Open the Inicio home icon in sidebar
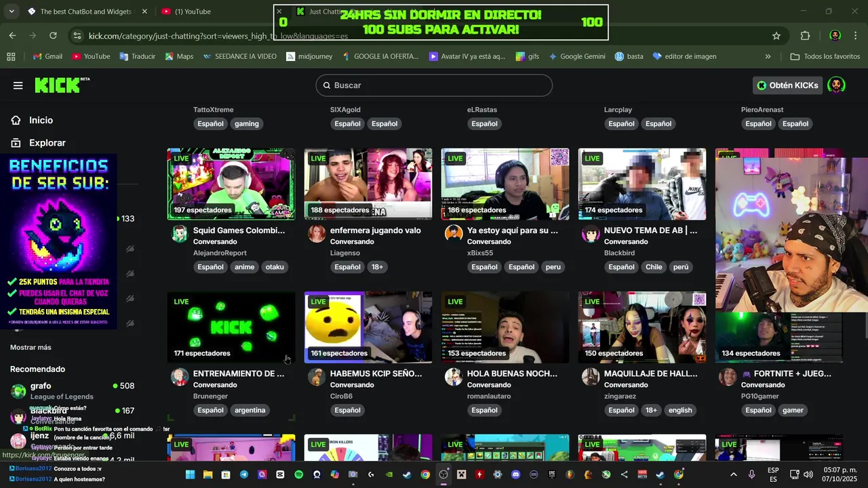The image size is (868, 488). [16, 120]
